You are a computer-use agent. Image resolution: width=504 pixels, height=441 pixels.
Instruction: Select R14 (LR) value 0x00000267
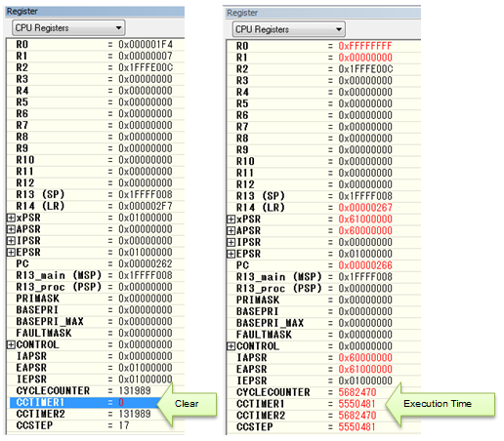[x=365, y=208]
